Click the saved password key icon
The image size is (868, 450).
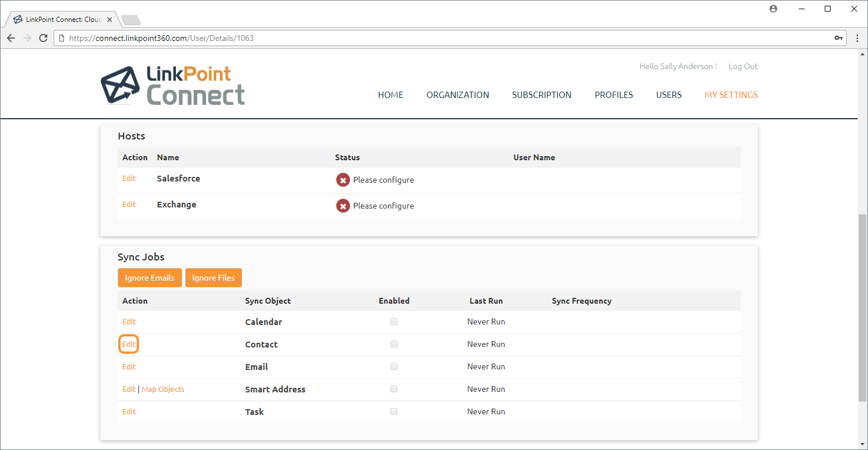click(838, 38)
